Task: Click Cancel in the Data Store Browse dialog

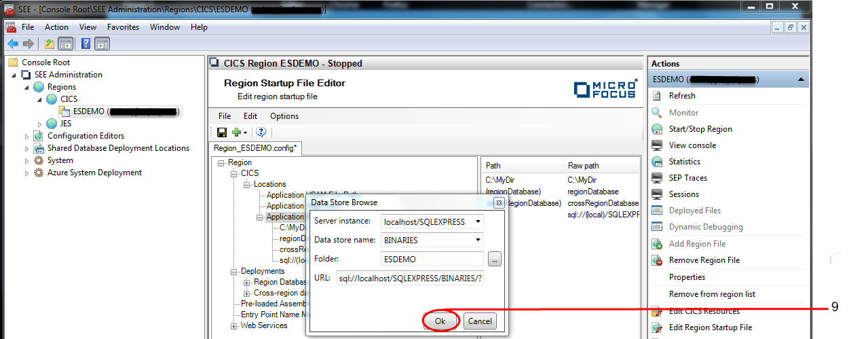Action: click(480, 321)
